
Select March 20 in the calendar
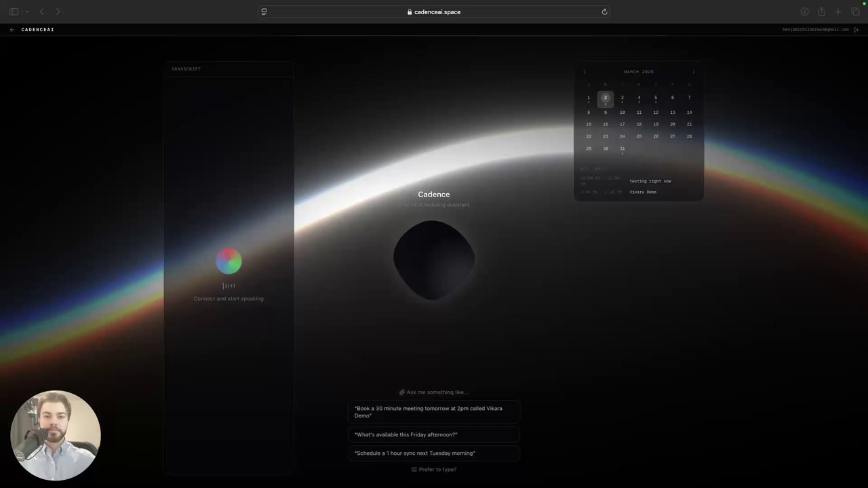coord(673,124)
